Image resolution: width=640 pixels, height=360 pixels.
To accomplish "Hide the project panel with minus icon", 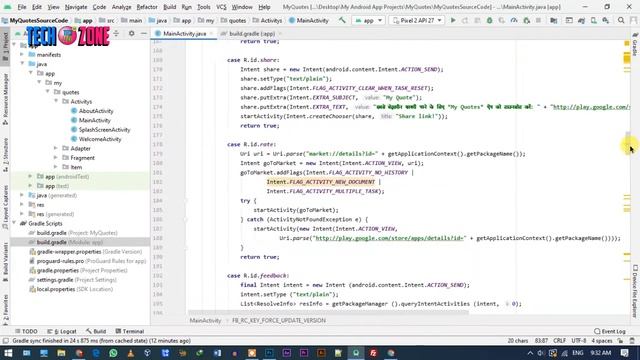I will [x=144, y=33].
